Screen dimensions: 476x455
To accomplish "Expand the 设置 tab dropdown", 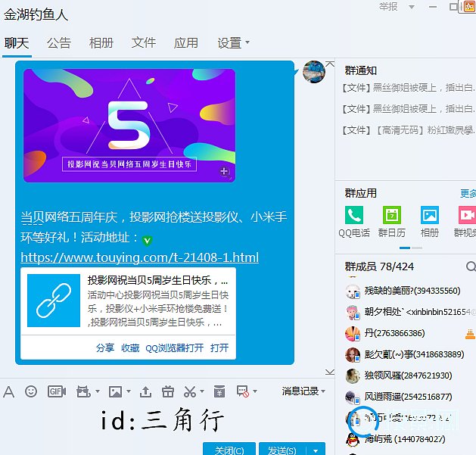I will click(247, 42).
